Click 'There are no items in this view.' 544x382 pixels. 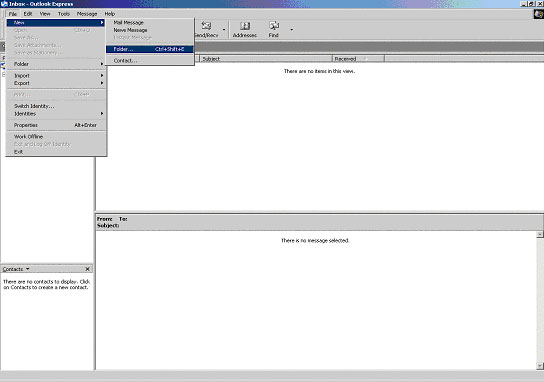(320, 71)
